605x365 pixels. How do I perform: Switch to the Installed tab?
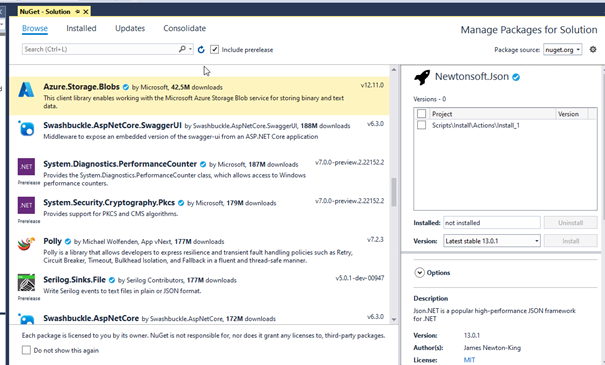click(81, 28)
